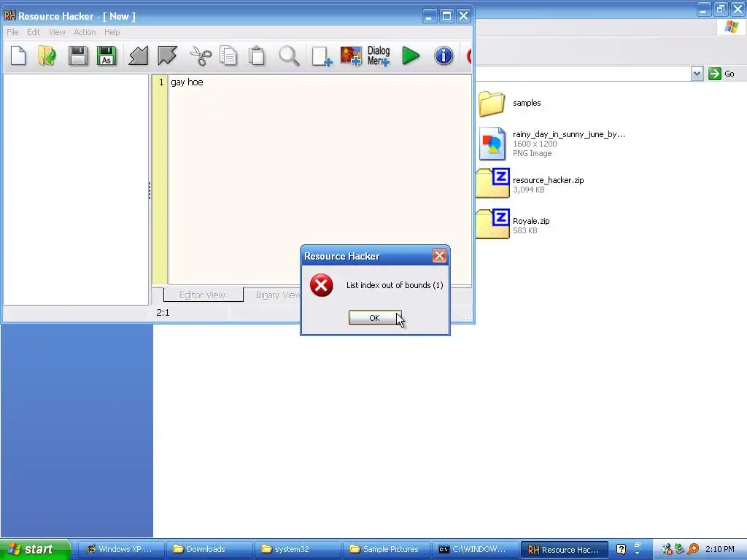Restore down the Explorer window

pos(720,9)
